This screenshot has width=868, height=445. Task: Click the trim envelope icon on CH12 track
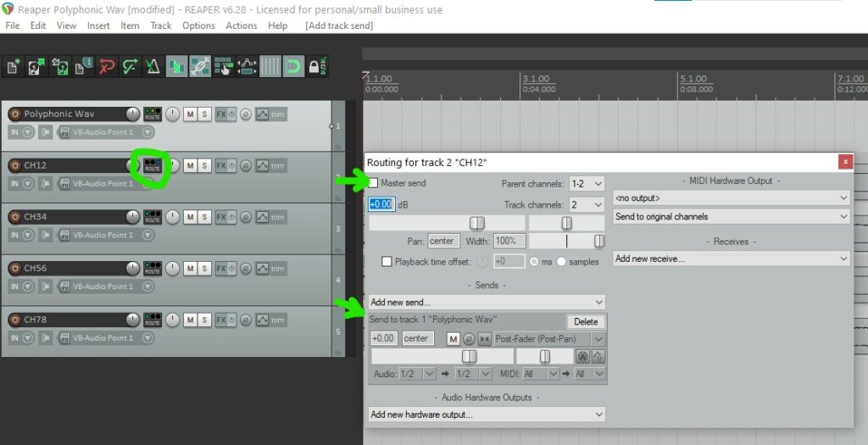click(x=262, y=165)
